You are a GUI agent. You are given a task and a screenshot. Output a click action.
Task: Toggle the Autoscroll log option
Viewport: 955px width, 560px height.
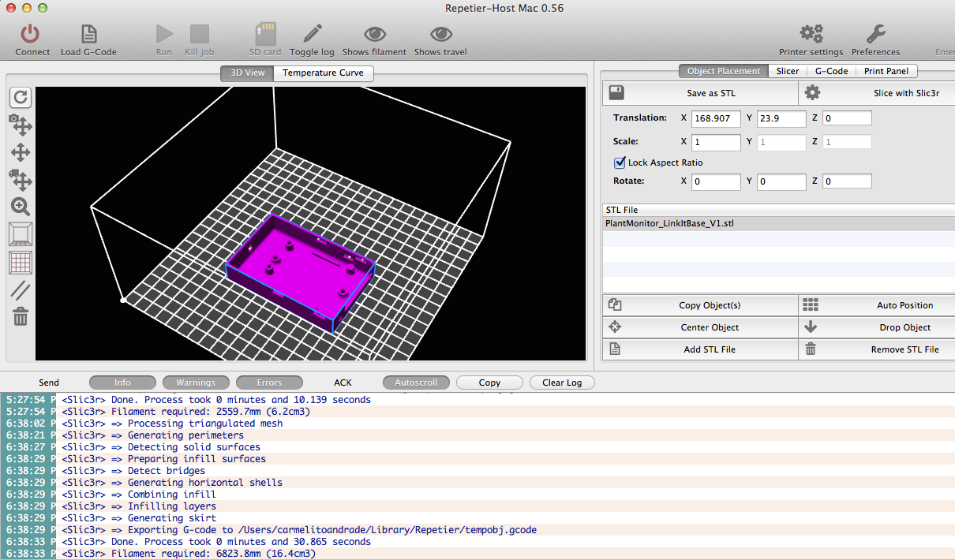click(x=416, y=383)
